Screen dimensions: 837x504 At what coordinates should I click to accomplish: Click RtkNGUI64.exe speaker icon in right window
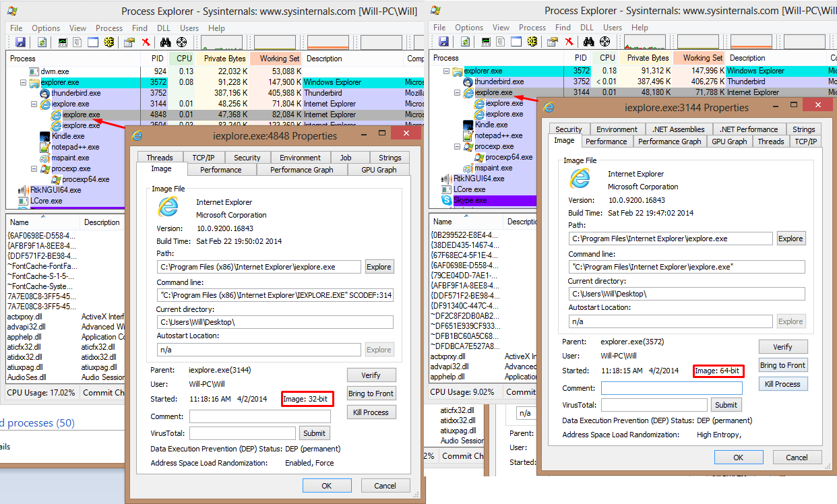coord(447,179)
